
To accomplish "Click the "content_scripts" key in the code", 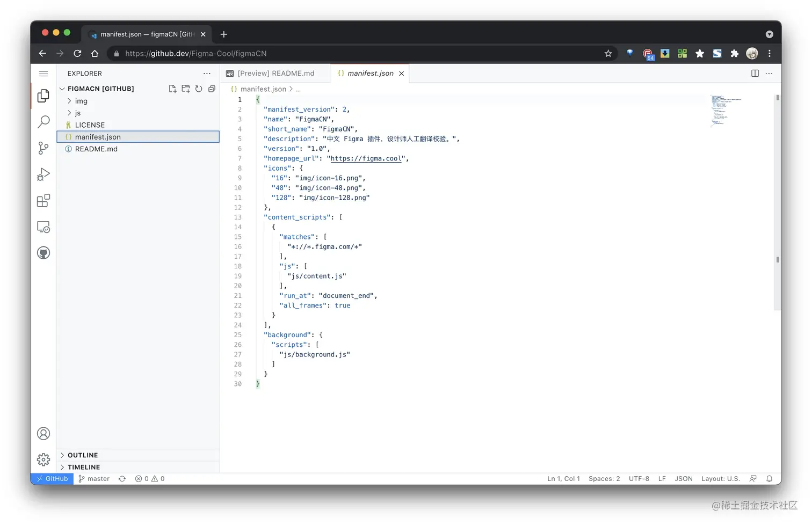I will [297, 217].
